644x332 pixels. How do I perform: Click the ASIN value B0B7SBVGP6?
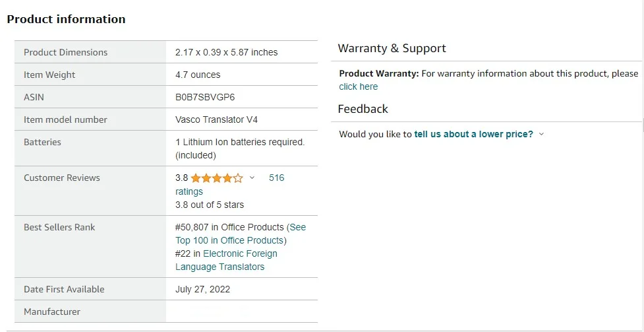point(205,97)
